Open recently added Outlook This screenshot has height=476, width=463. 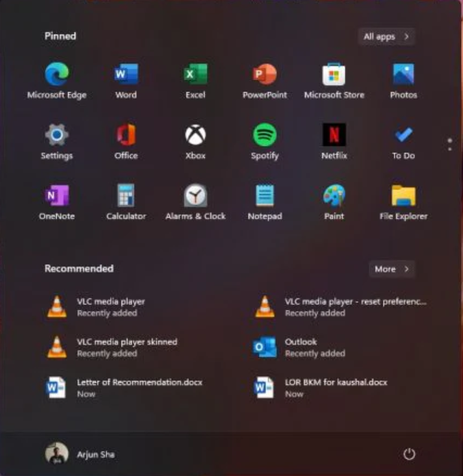(299, 347)
